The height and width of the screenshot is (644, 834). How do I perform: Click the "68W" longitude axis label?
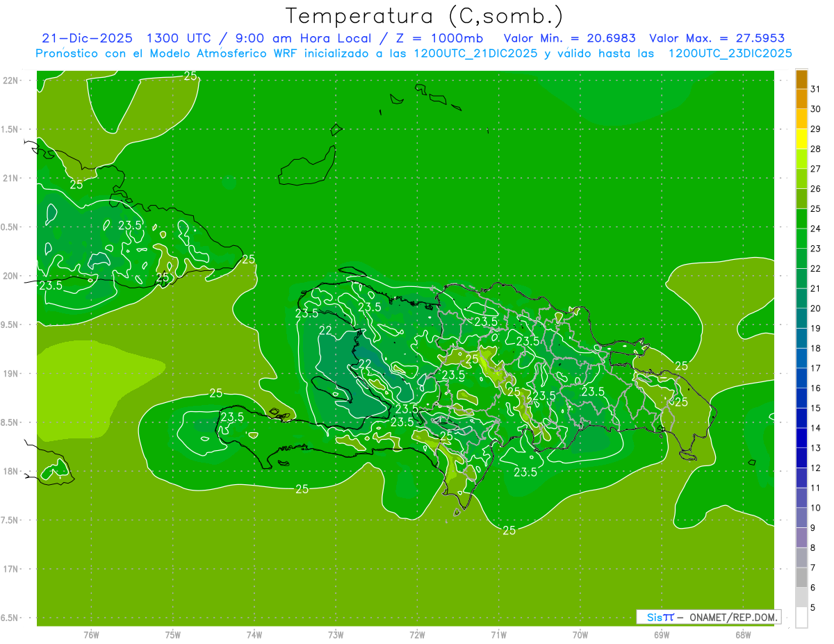pyautogui.click(x=742, y=634)
